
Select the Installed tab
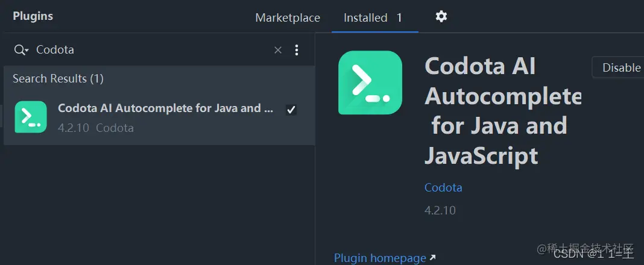click(365, 17)
